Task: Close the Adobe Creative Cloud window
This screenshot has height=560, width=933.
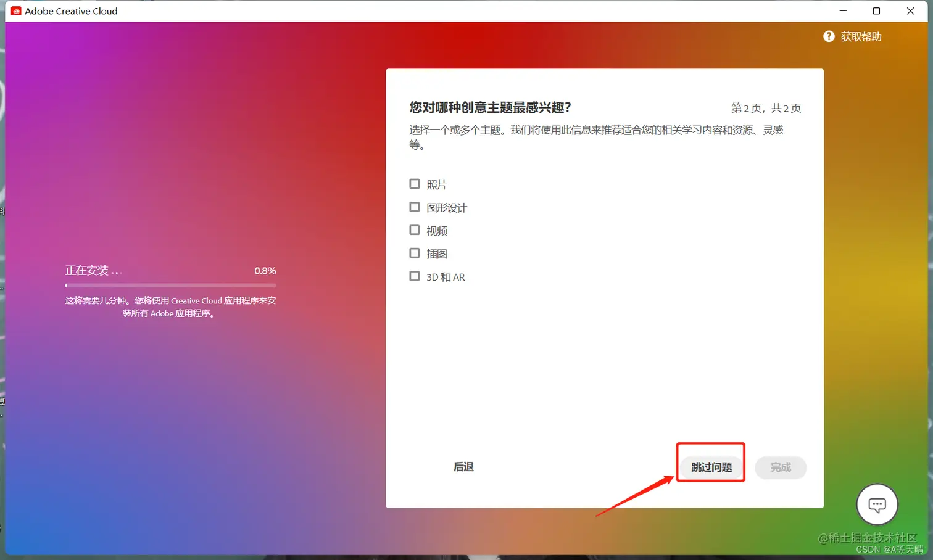Action: pos(910,11)
